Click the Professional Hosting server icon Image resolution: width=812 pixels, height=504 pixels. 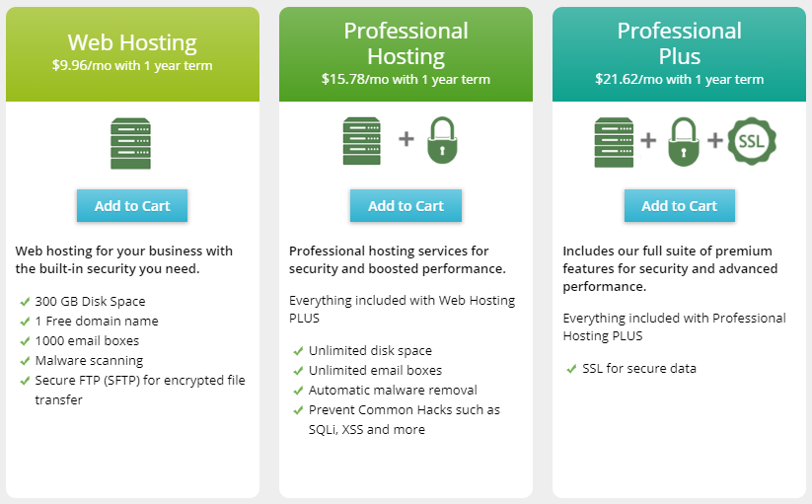tap(361, 140)
